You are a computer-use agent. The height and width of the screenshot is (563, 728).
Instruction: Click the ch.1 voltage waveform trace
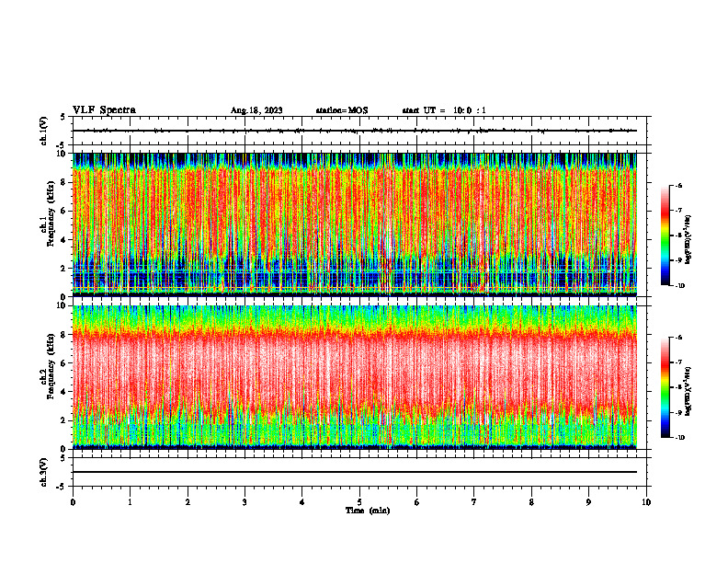click(x=355, y=131)
